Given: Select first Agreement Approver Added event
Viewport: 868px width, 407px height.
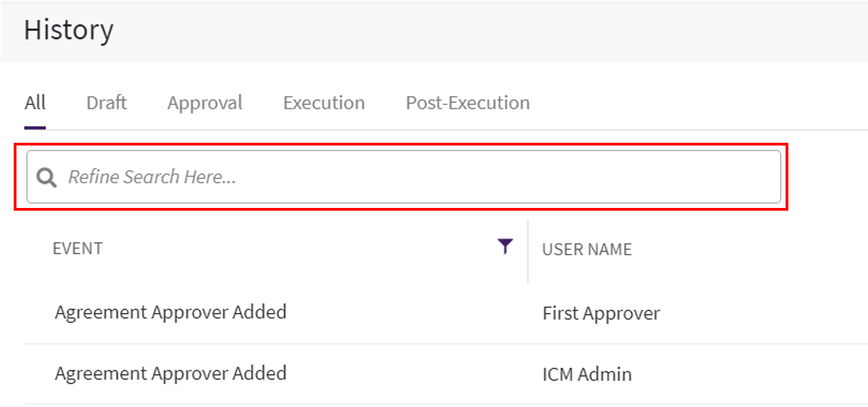Looking at the screenshot, I should (170, 312).
